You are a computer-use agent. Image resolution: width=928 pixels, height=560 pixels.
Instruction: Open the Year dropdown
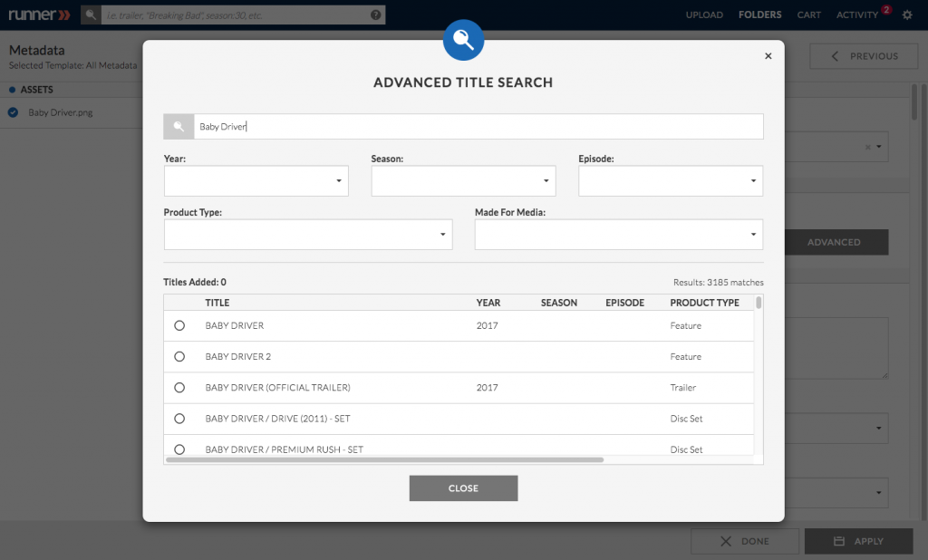tap(256, 180)
